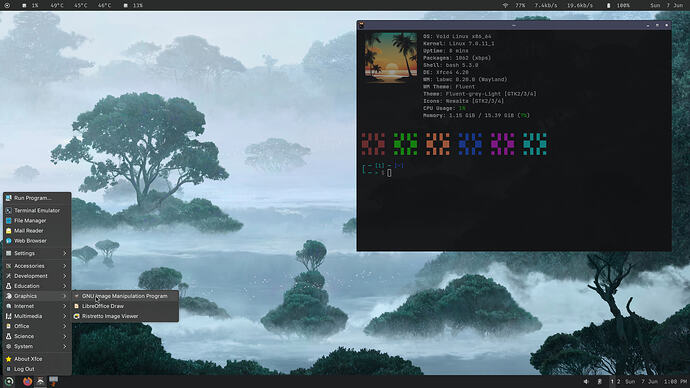The height and width of the screenshot is (388, 690).
Task: Open the Run Program dialog entry
Action: [37, 198]
